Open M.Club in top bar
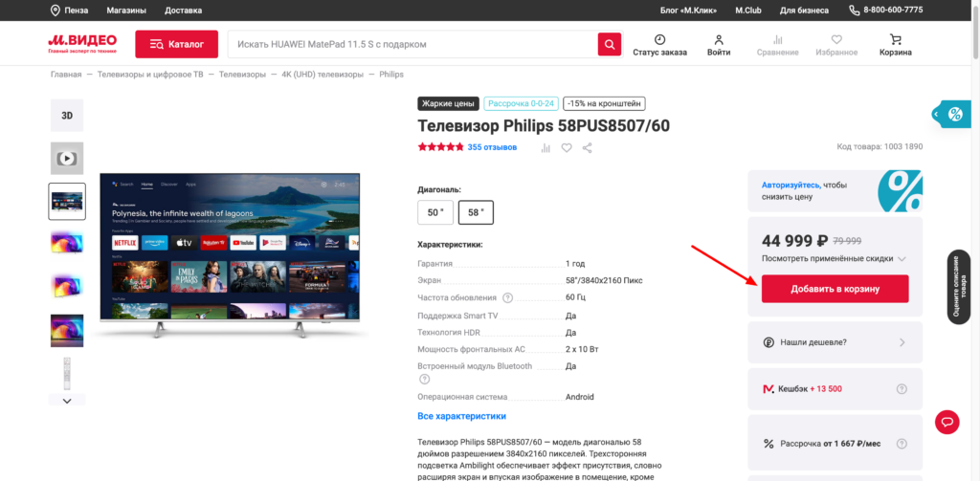 (748, 11)
